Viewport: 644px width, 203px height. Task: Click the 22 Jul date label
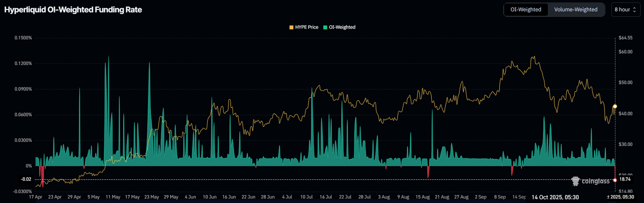click(345, 197)
